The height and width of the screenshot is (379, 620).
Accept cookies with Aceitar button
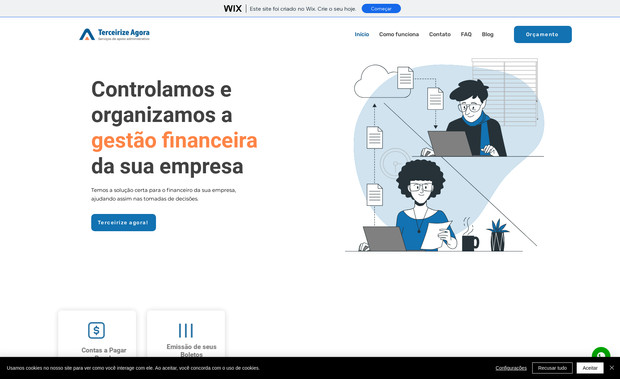590,368
